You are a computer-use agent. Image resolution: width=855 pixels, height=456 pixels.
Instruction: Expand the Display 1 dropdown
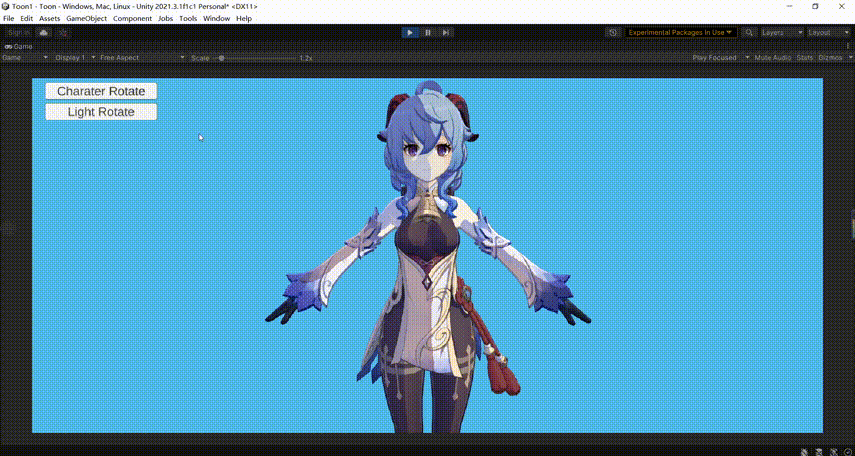[x=73, y=58]
